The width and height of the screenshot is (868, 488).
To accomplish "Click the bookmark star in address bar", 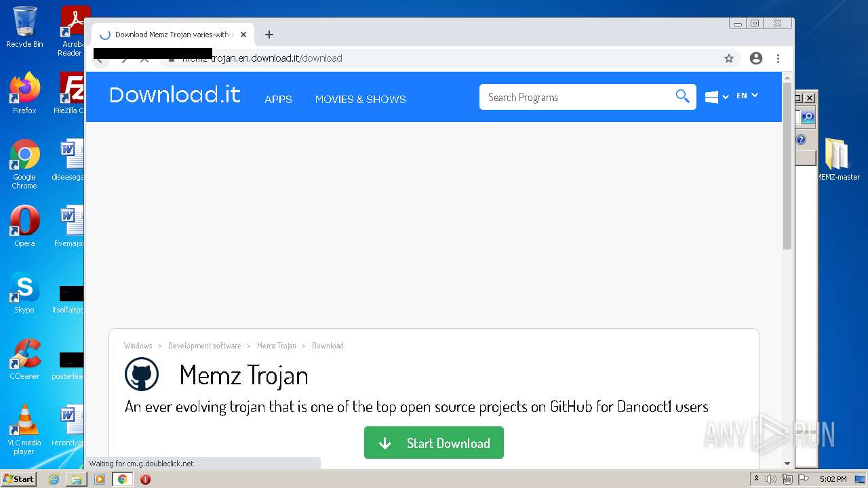I will coord(729,58).
